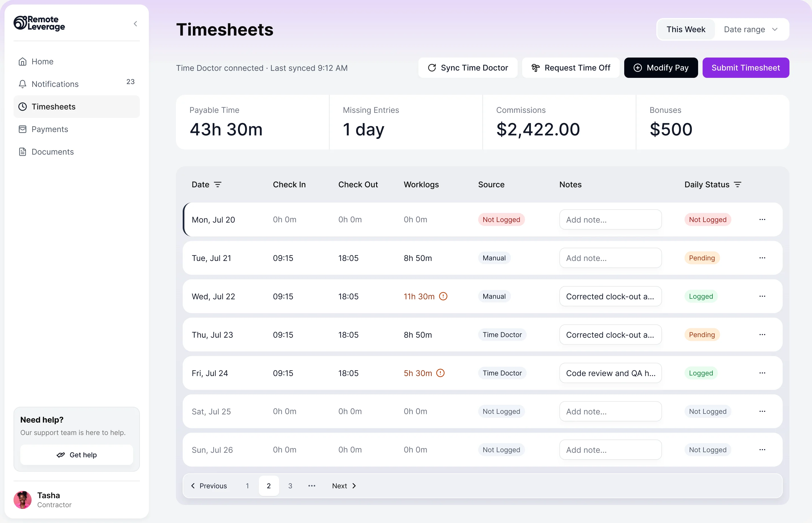Image resolution: width=812 pixels, height=523 pixels.
Task: Collapse the sidebar with the chevron icon
Action: click(x=135, y=24)
